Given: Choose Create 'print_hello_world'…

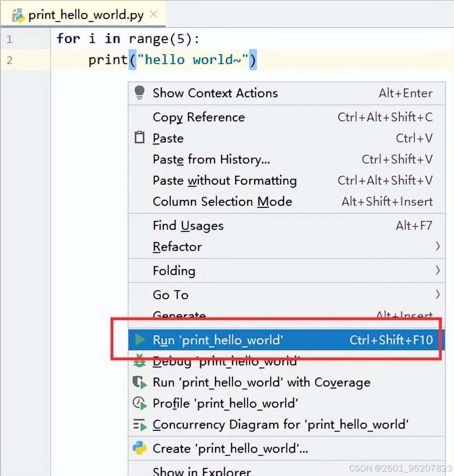Looking at the screenshot, I should coord(287,448).
